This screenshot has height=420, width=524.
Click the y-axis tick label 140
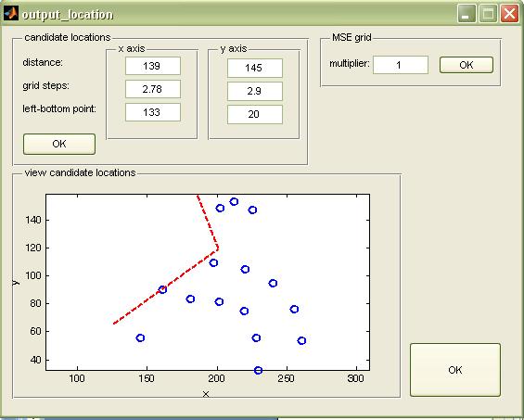pyautogui.click(x=33, y=220)
